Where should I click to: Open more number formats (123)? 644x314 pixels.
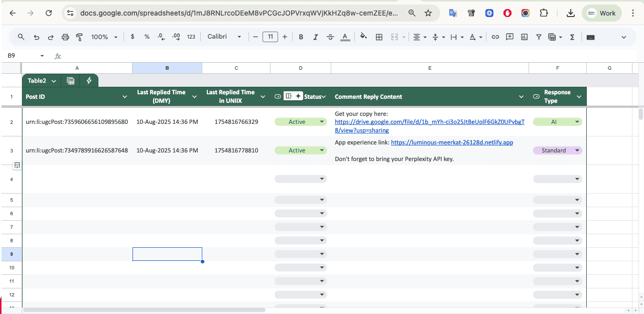[191, 37]
